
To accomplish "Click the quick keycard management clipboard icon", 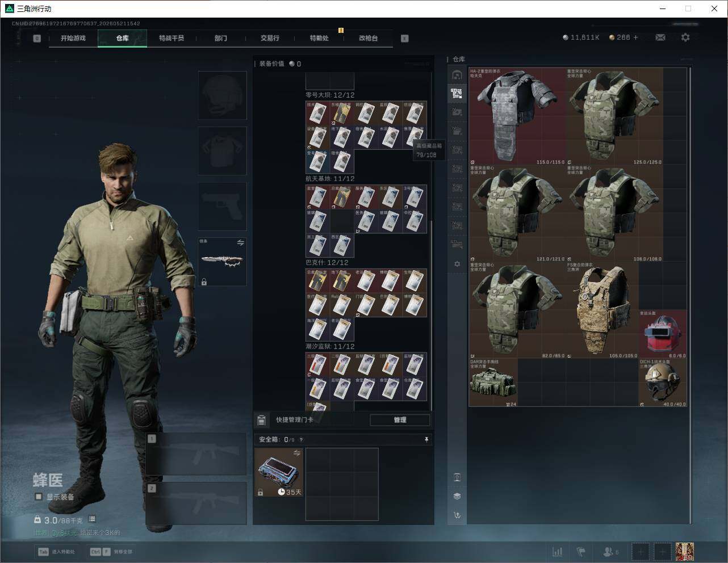I will pos(261,420).
